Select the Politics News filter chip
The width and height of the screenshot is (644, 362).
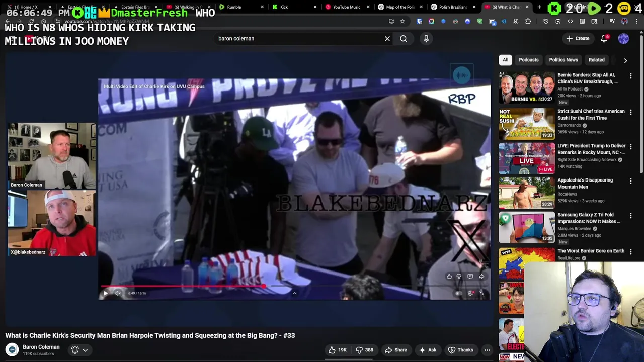click(563, 60)
